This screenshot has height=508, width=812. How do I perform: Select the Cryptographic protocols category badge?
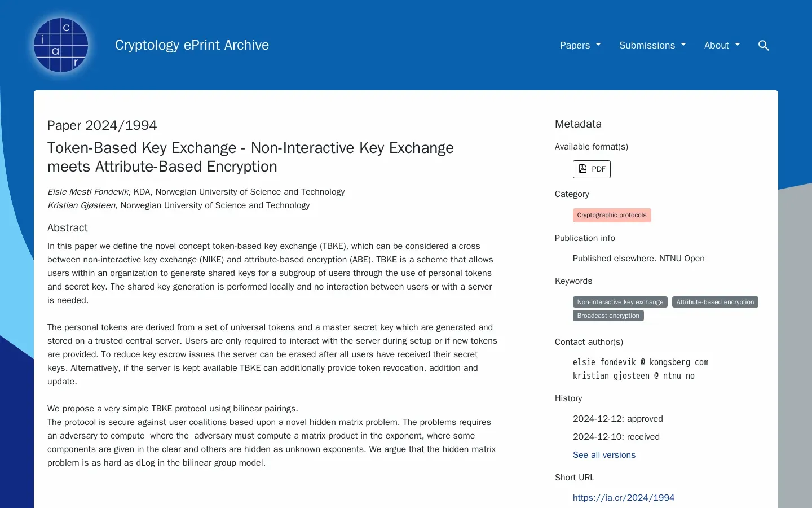click(612, 215)
